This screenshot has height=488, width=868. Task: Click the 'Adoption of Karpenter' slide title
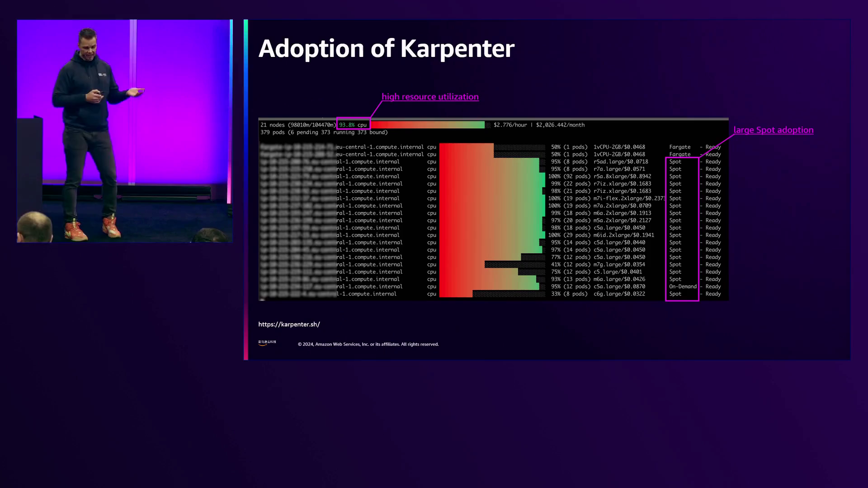386,48
